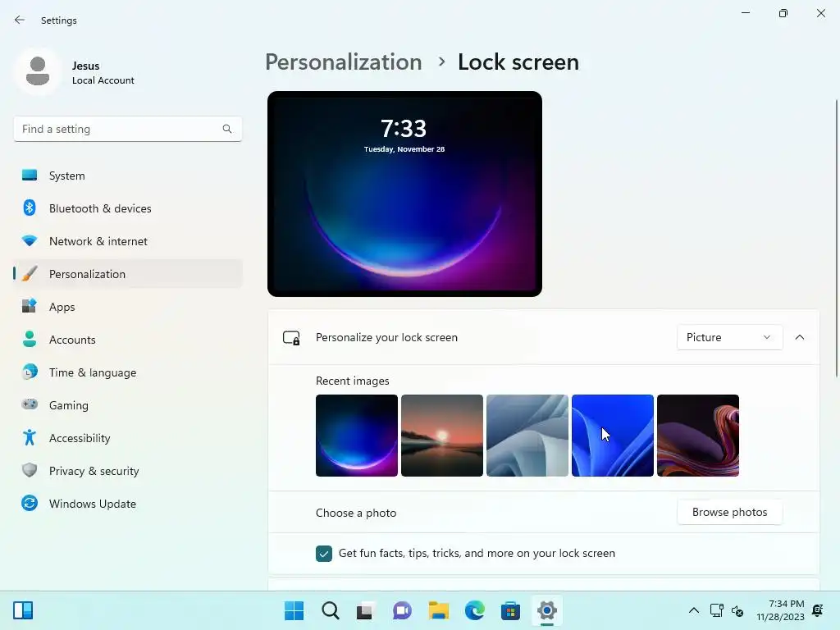The height and width of the screenshot is (630, 840).
Task: Click the Personalization paintbrush icon
Action: click(30, 274)
